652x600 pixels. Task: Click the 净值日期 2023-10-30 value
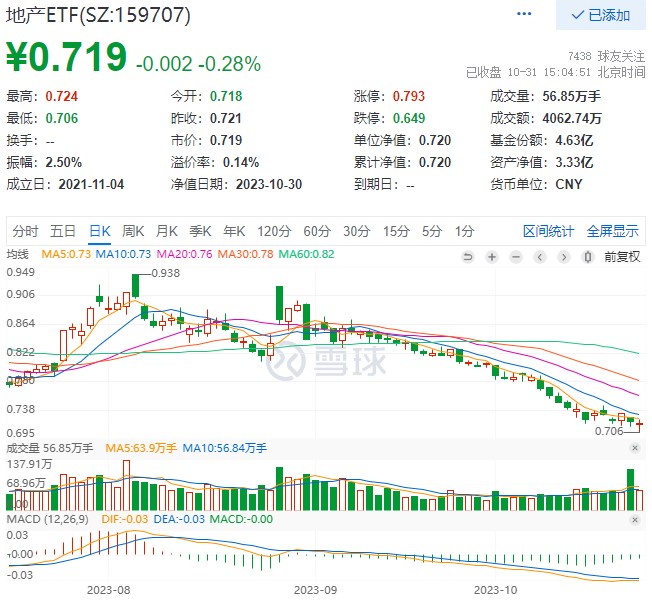269,184
